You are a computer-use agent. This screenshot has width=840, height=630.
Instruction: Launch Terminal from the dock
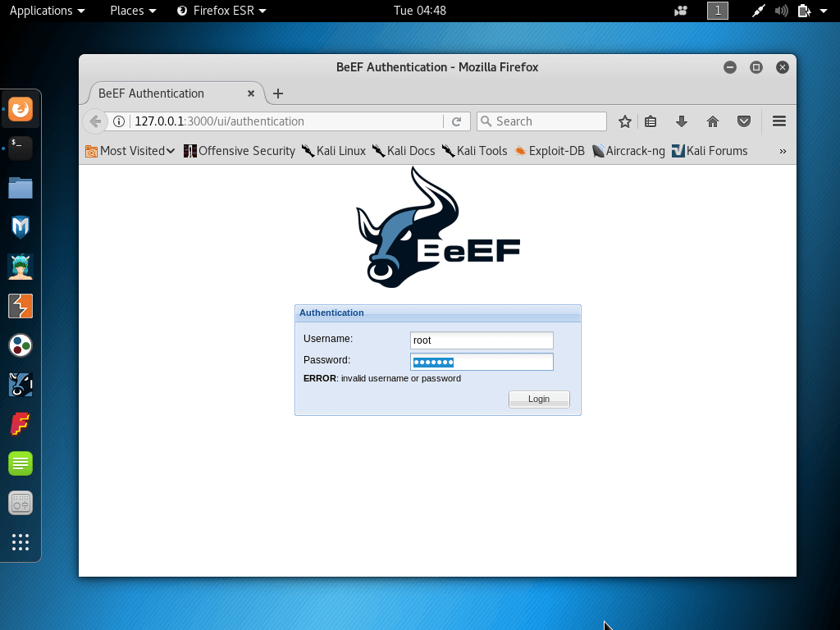21,148
